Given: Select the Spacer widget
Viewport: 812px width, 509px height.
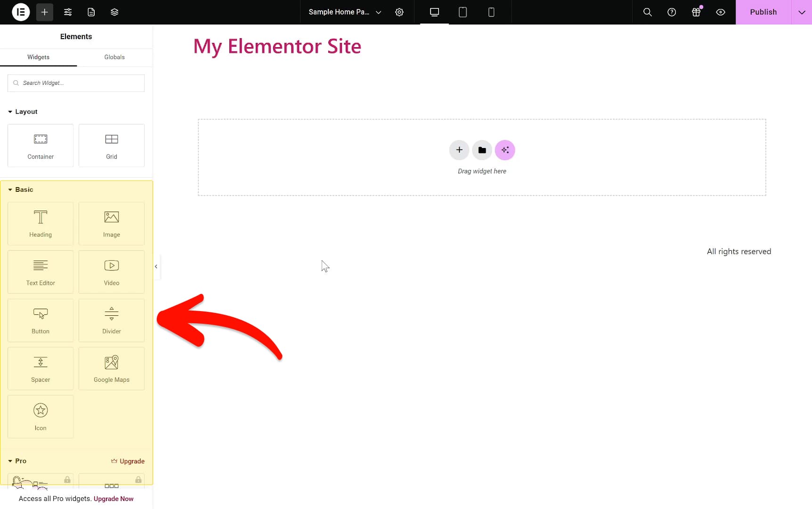Looking at the screenshot, I should coord(41,369).
